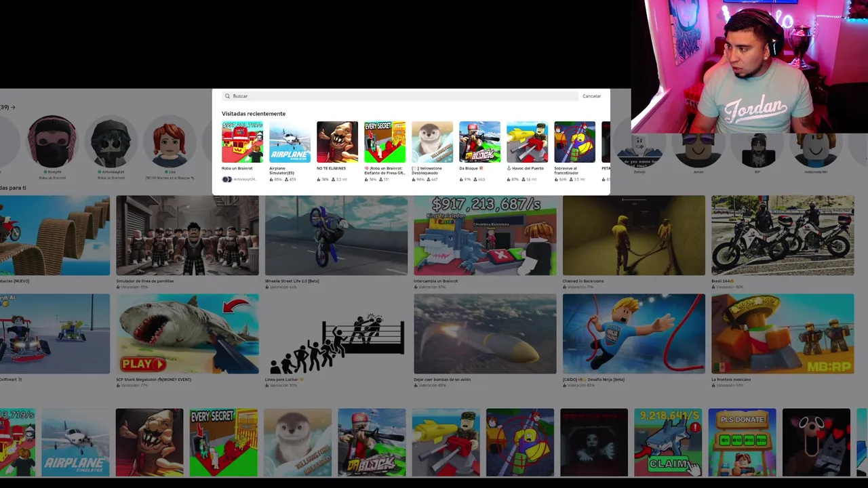The height and width of the screenshot is (488, 868).
Task: Open Airplane Simulator(ES) in recently visited
Action: coord(290,142)
